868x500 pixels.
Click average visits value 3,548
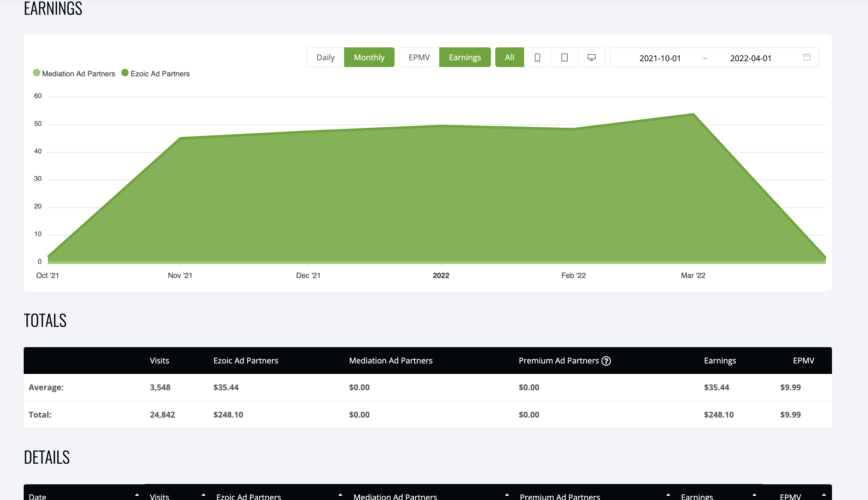coord(160,387)
